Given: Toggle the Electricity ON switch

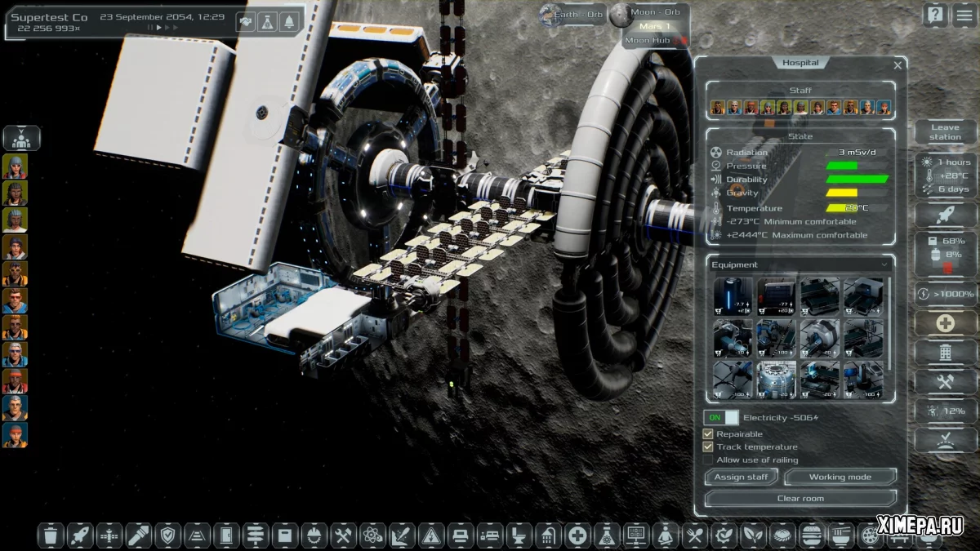Looking at the screenshot, I should [x=721, y=417].
